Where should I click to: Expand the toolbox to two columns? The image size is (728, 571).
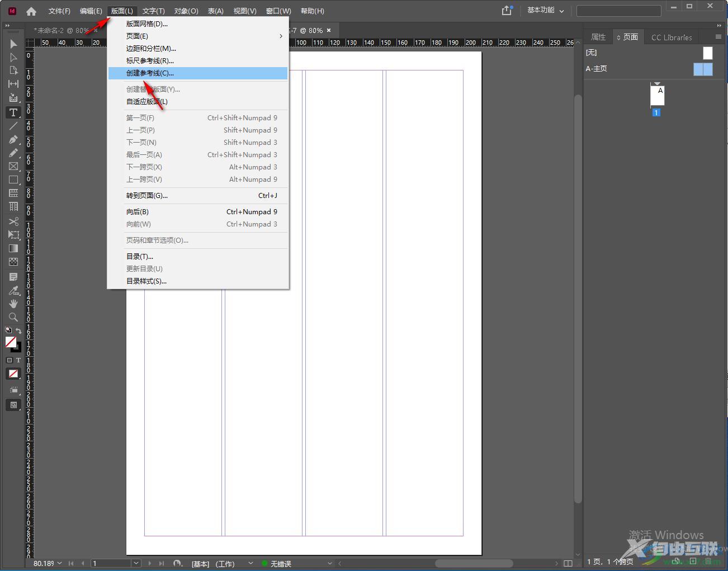click(x=7, y=26)
